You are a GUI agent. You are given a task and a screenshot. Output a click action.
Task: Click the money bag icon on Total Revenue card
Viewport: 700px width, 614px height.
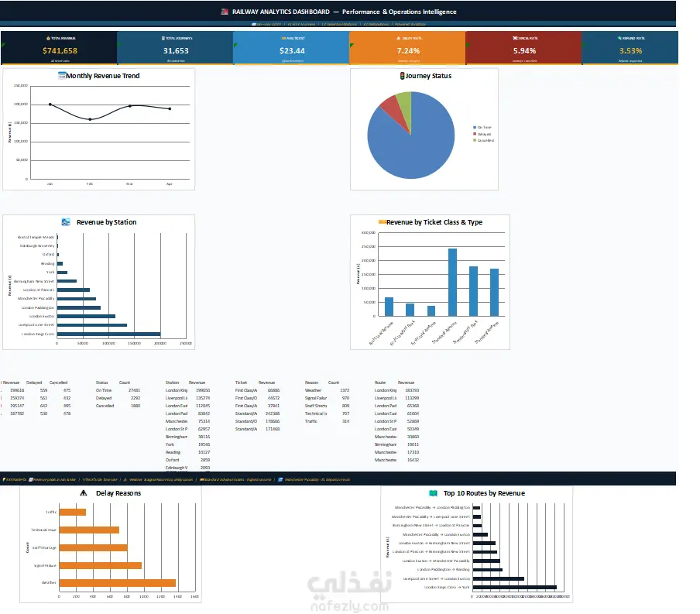48,39
